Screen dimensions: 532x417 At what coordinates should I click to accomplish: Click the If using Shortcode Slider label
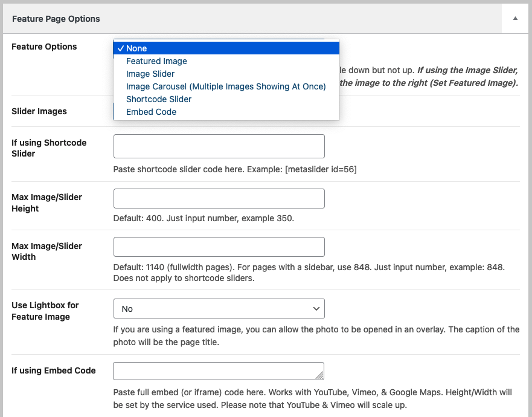[x=49, y=148]
